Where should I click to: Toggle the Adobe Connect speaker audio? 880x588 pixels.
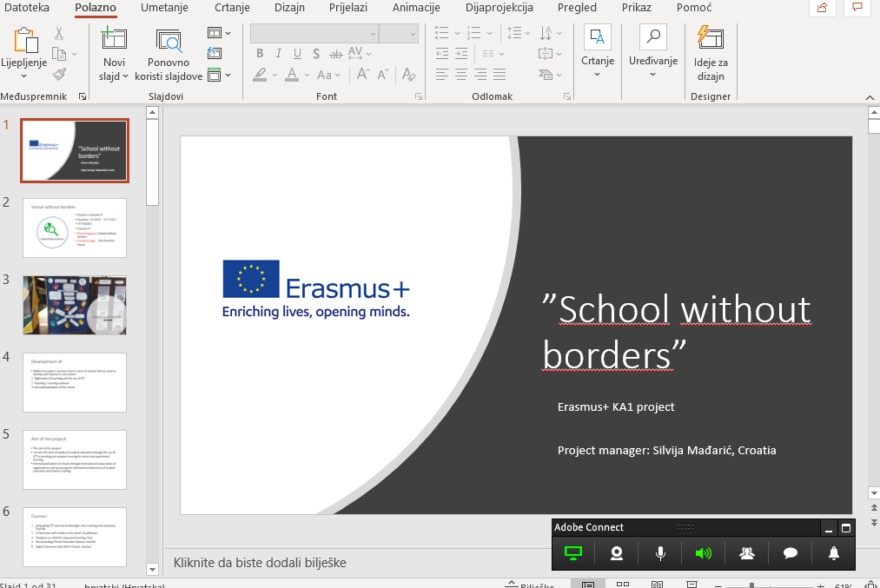tap(703, 553)
